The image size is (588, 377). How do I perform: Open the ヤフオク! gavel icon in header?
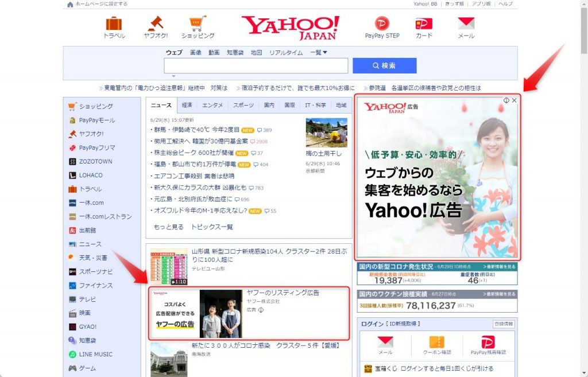(156, 23)
